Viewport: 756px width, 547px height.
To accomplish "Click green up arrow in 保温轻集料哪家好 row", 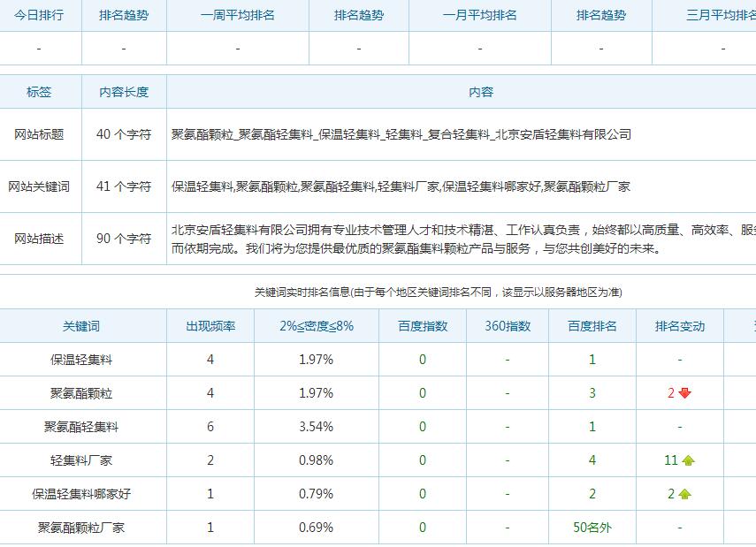I will point(685,494).
